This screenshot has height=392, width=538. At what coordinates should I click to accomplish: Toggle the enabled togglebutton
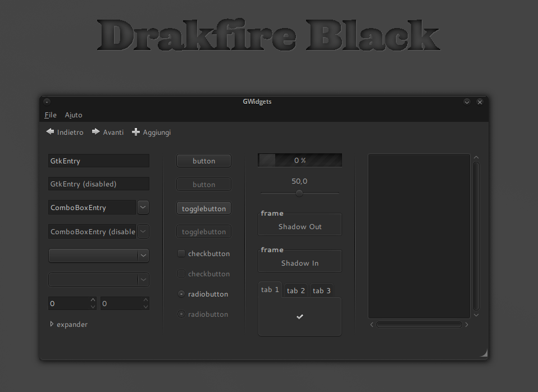(x=204, y=208)
